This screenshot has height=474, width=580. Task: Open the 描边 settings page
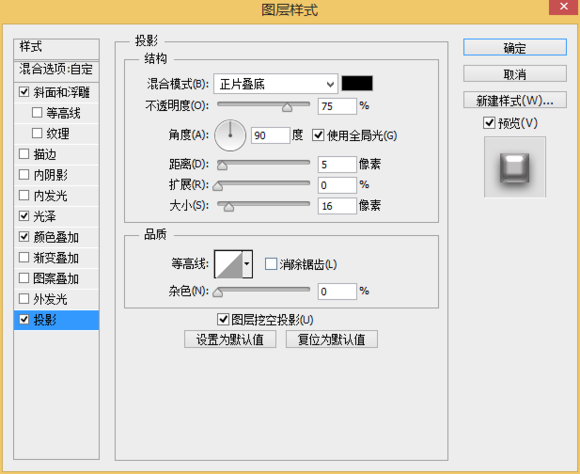click(45, 154)
